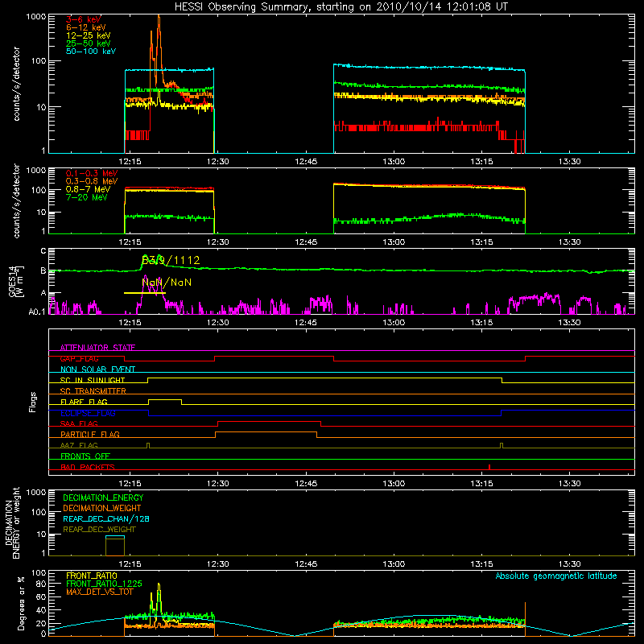This screenshot has width=644, height=644.
Task: Click the HESSI Observing Summary title
Action: [341, 6]
